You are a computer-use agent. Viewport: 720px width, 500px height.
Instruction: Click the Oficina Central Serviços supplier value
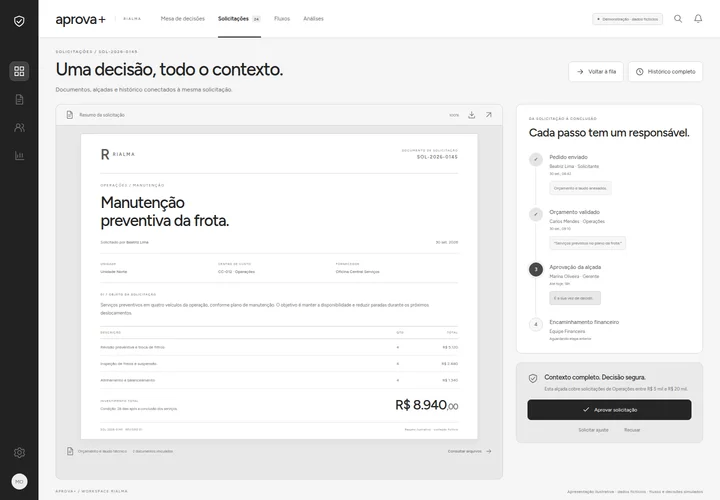(x=357, y=272)
